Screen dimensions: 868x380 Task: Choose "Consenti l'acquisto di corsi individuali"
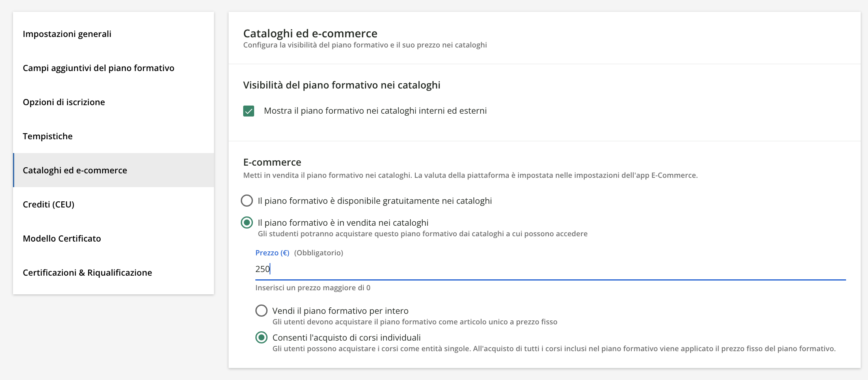261,337
